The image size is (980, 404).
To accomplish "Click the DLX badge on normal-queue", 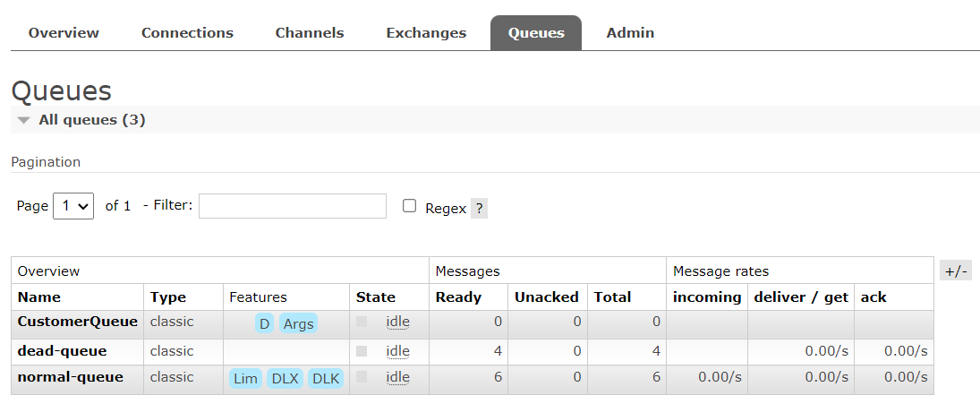I will pos(285,378).
